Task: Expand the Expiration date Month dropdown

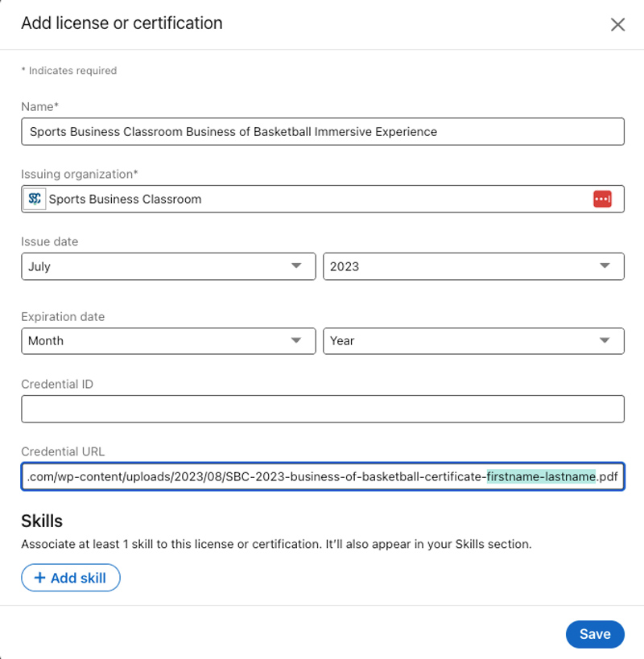Action: 168,340
